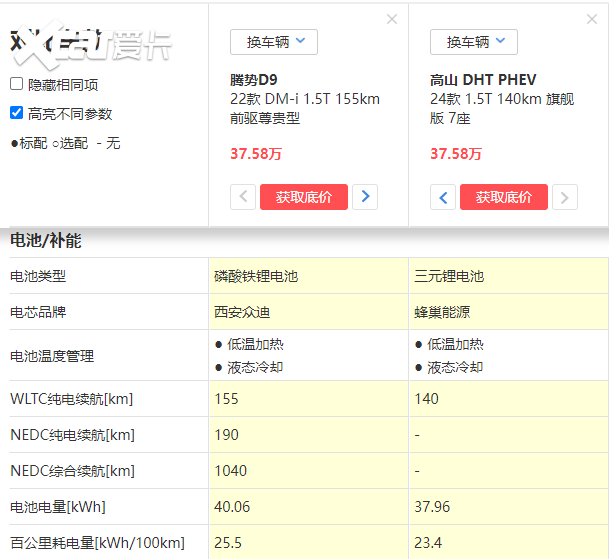Click left arrow under 高山 DHT PHEV column
Screen dimensions: 609x559
(x=443, y=197)
